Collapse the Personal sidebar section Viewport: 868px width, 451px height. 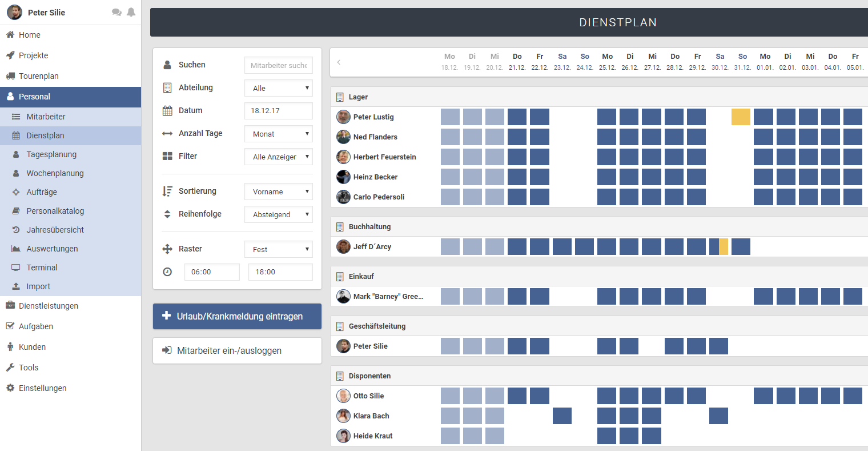click(70, 97)
